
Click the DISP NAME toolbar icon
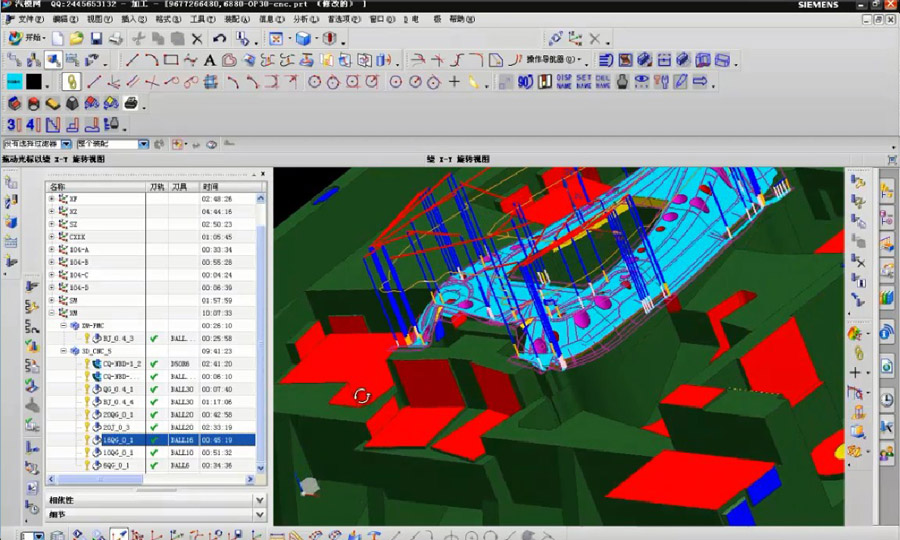click(x=564, y=82)
